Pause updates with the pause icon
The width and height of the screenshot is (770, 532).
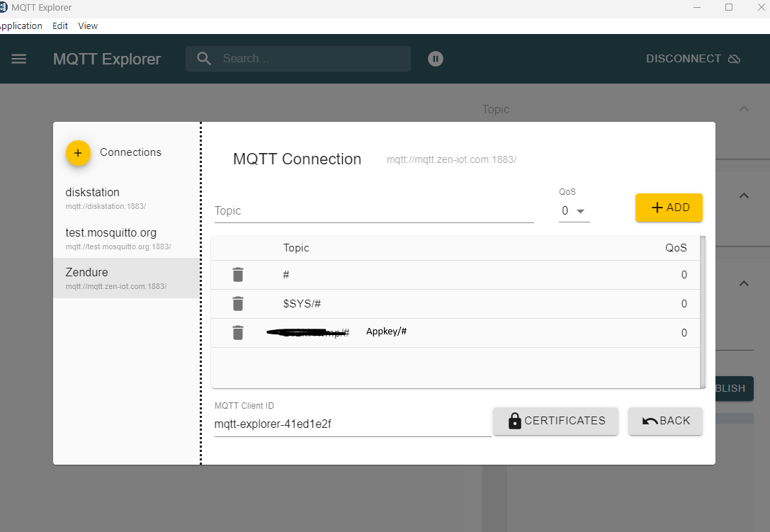(x=436, y=59)
